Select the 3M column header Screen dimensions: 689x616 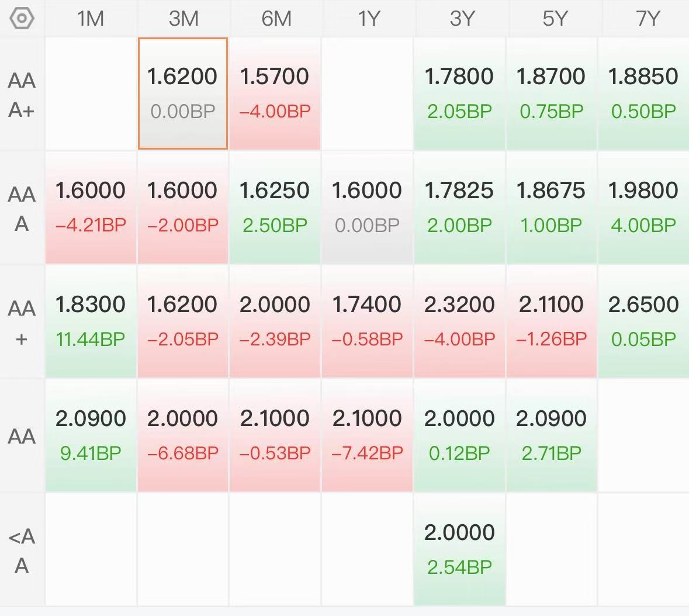pyautogui.click(x=183, y=19)
